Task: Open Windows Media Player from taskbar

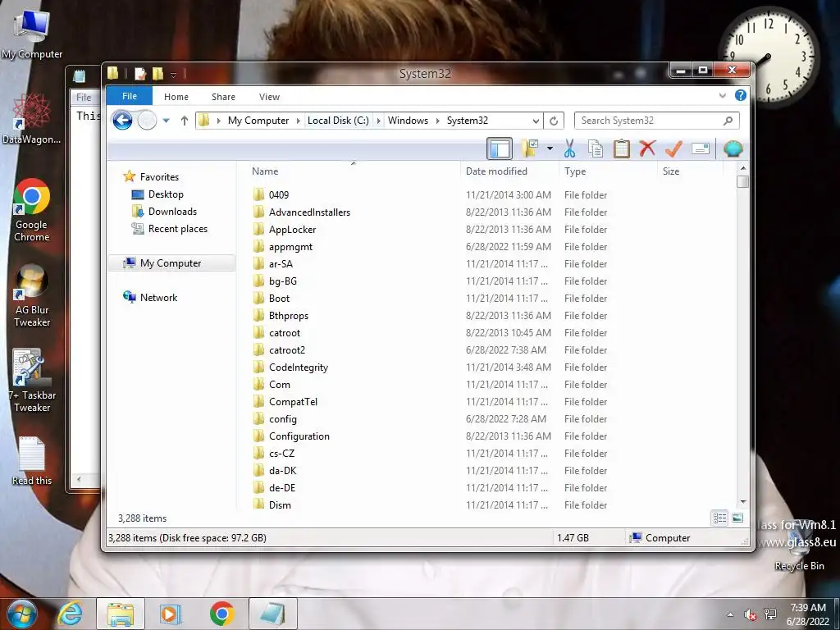Action: coord(171,614)
